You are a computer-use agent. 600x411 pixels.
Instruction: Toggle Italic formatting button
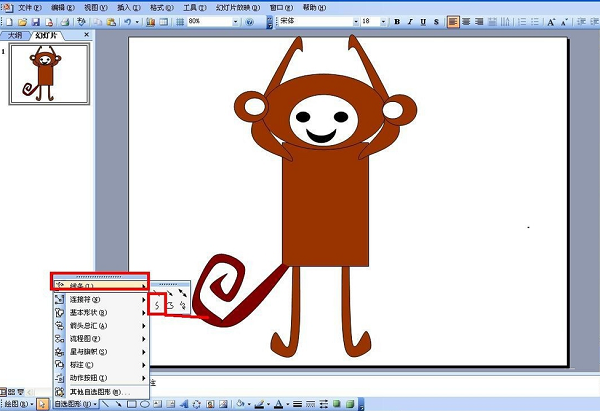(409, 21)
